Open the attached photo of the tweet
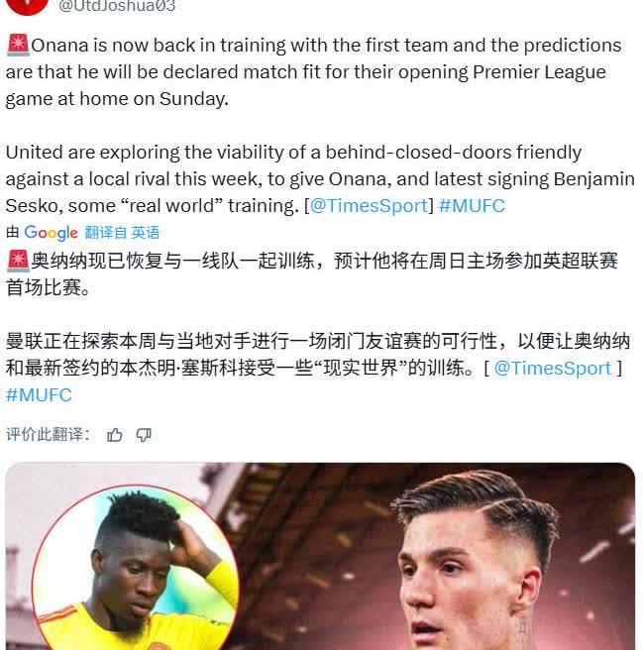The image size is (644, 650). coord(320,556)
